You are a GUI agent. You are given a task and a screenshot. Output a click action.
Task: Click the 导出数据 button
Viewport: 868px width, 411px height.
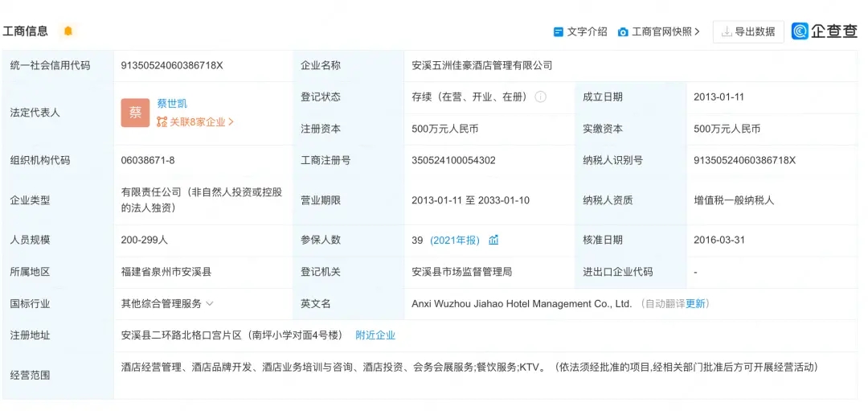pyautogui.click(x=748, y=31)
